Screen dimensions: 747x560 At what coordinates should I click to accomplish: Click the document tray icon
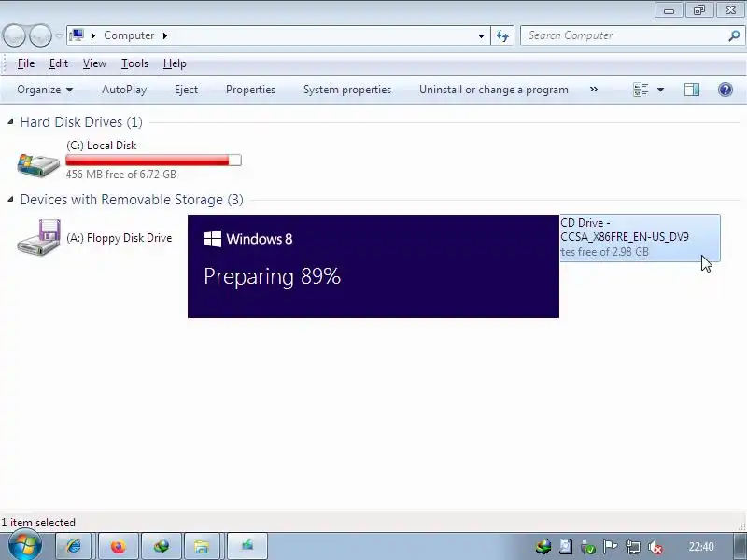coord(566,547)
